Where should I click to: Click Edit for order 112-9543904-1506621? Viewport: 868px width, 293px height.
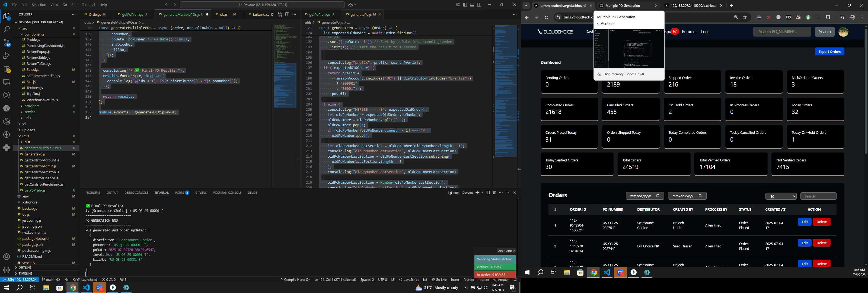[x=804, y=222]
